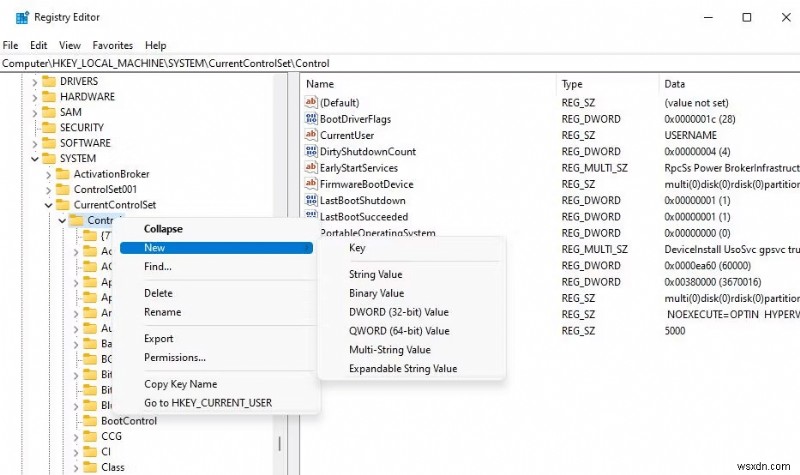Viewport: 800px width, 475px height.
Task: Click the BootControl folder icon
Action: pos(90,420)
